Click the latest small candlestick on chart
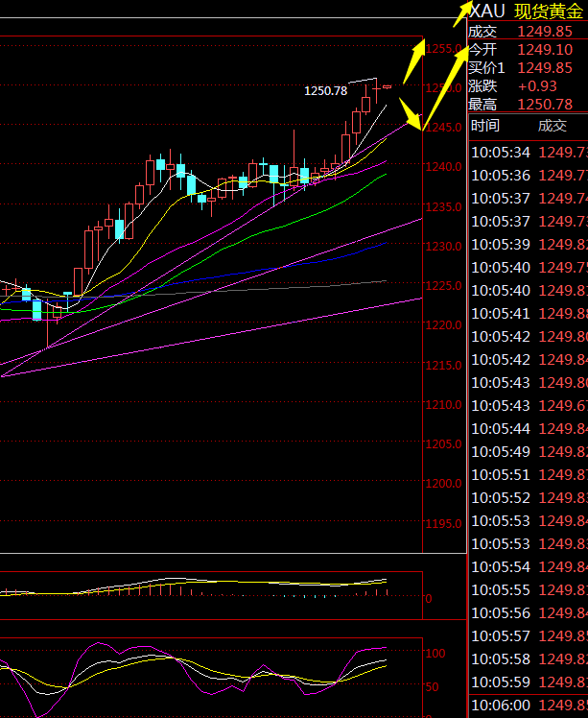Viewport: 588px width, 718px height. click(x=388, y=86)
